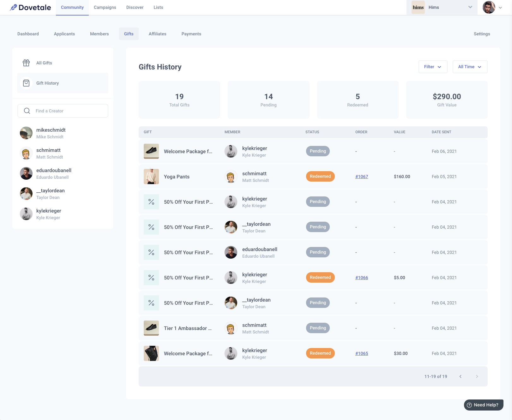512x420 pixels.
Task: Go to the next page arrow
Action: click(477, 376)
